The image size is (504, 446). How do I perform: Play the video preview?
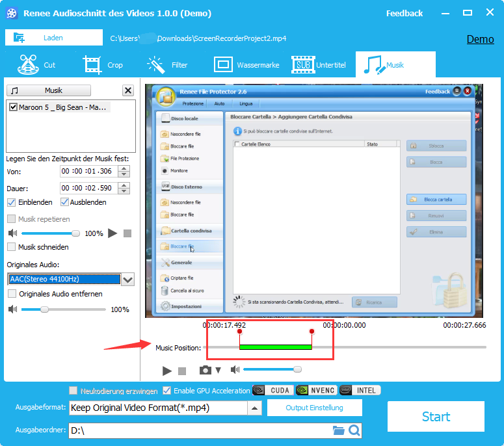point(167,371)
